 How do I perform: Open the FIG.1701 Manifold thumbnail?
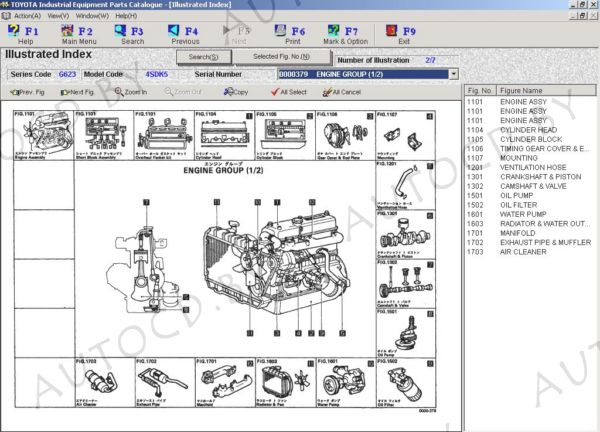tap(224, 383)
